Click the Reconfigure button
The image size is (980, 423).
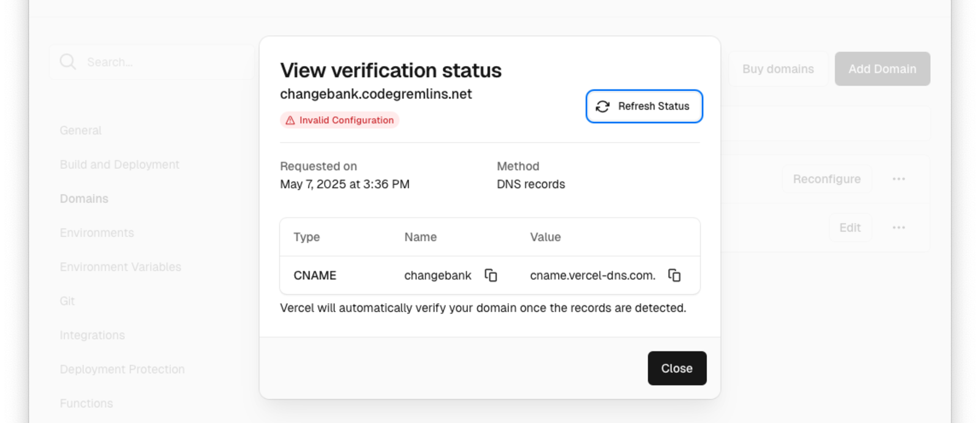tap(827, 179)
